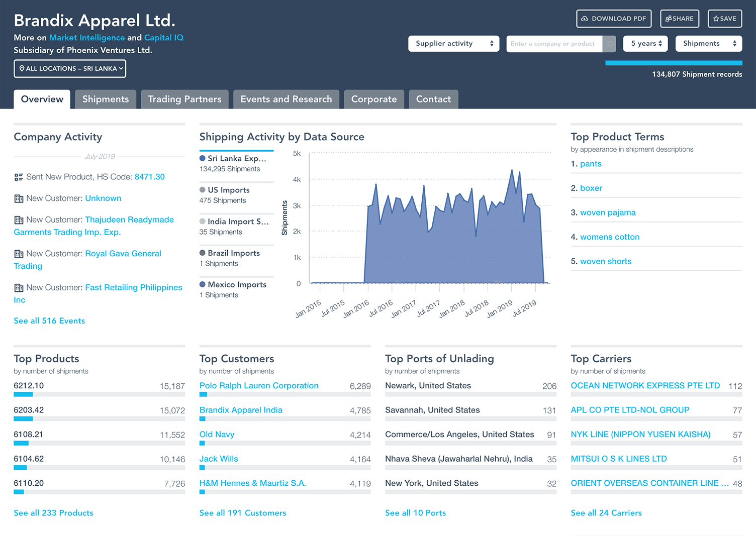Toggle US Imports data series
Viewport: 756px width, 536px height.
pyautogui.click(x=236, y=195)
